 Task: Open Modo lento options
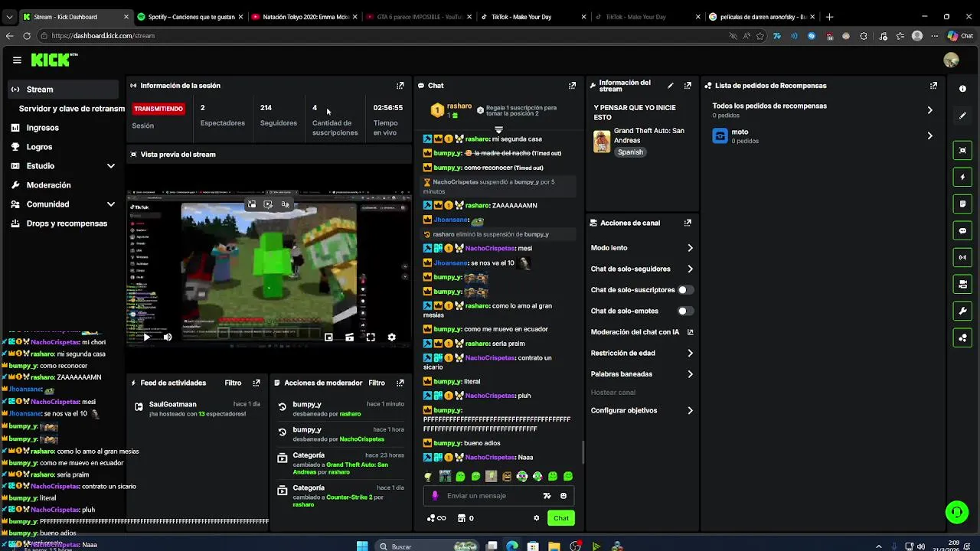pos(642,248)
